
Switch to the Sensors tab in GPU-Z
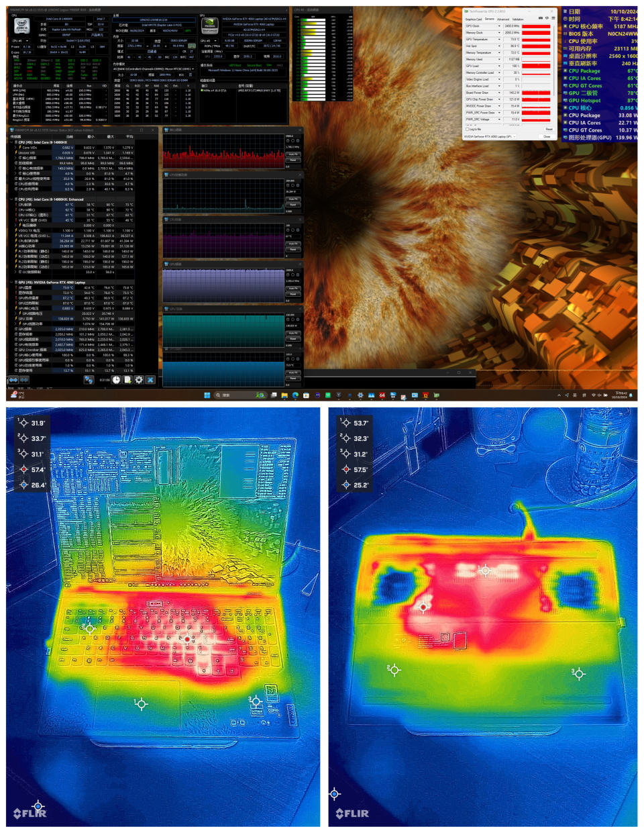coord(490,19)
